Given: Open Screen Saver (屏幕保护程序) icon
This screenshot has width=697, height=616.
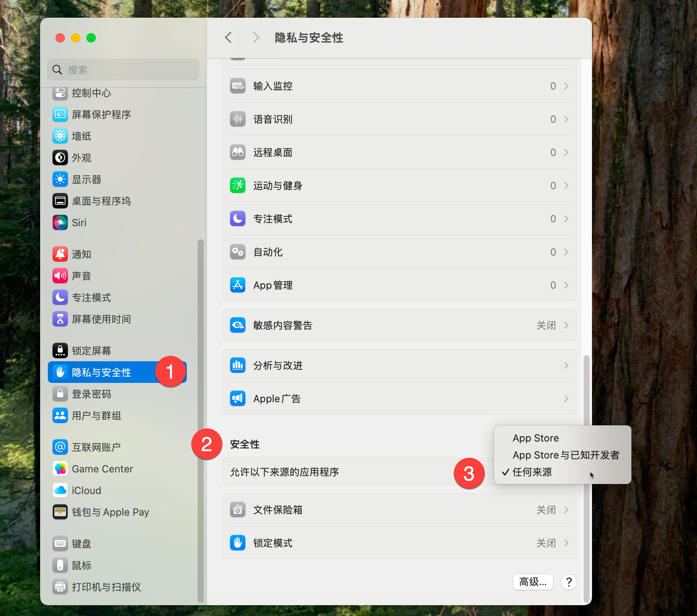Looking at the screenshot, I should point(60,115).
